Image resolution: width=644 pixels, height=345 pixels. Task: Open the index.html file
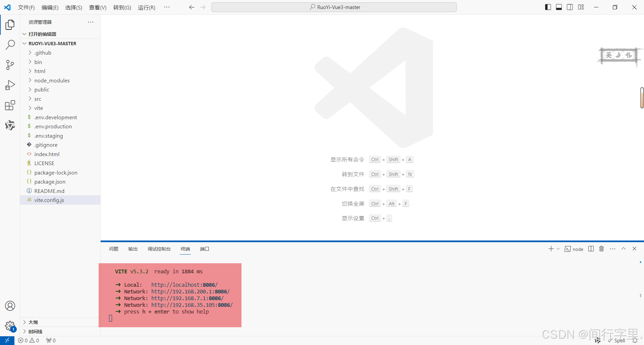(60, 154)
